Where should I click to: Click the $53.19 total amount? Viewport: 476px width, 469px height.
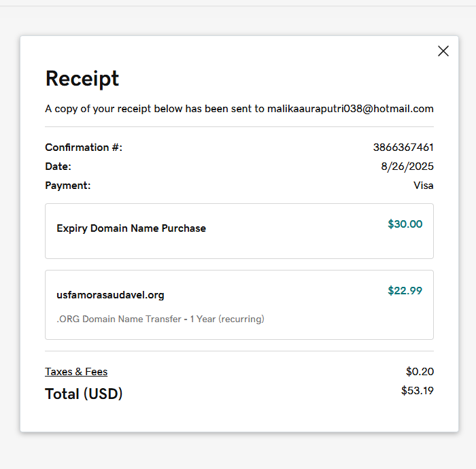point(417,391)
